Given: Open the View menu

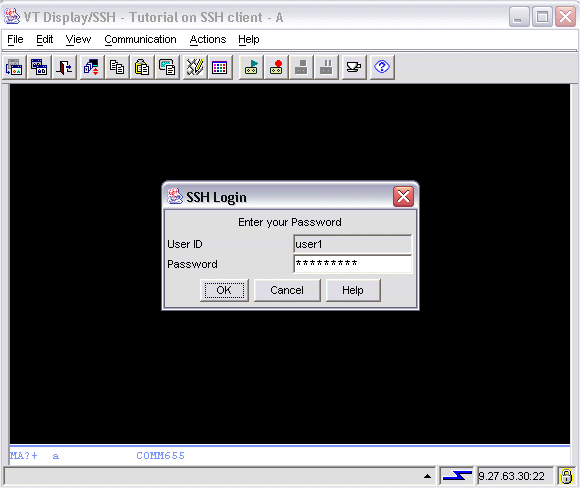Looking at the screenshot, I should (x=78, y=39).
